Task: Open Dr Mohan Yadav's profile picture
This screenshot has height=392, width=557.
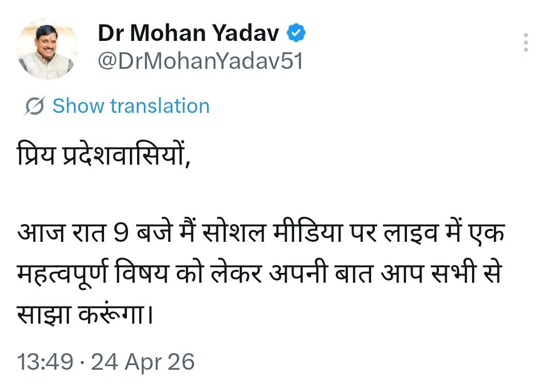Action: pos(47,49)
